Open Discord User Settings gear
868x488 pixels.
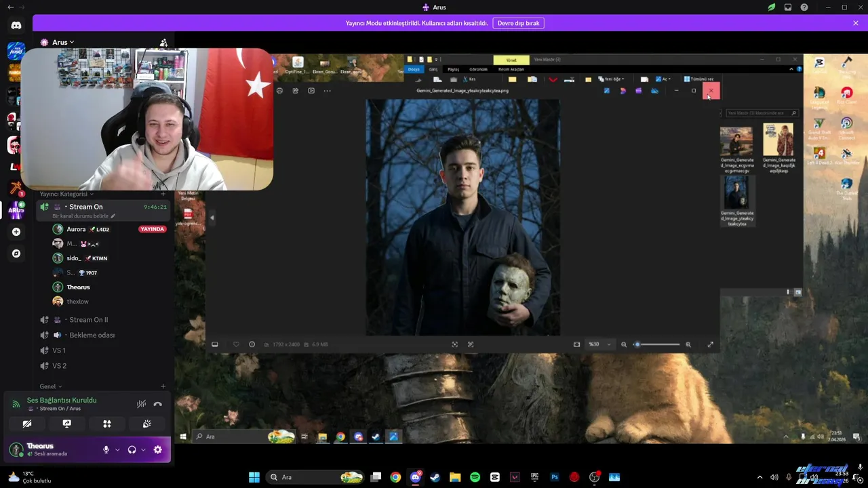tap(158, 449)
